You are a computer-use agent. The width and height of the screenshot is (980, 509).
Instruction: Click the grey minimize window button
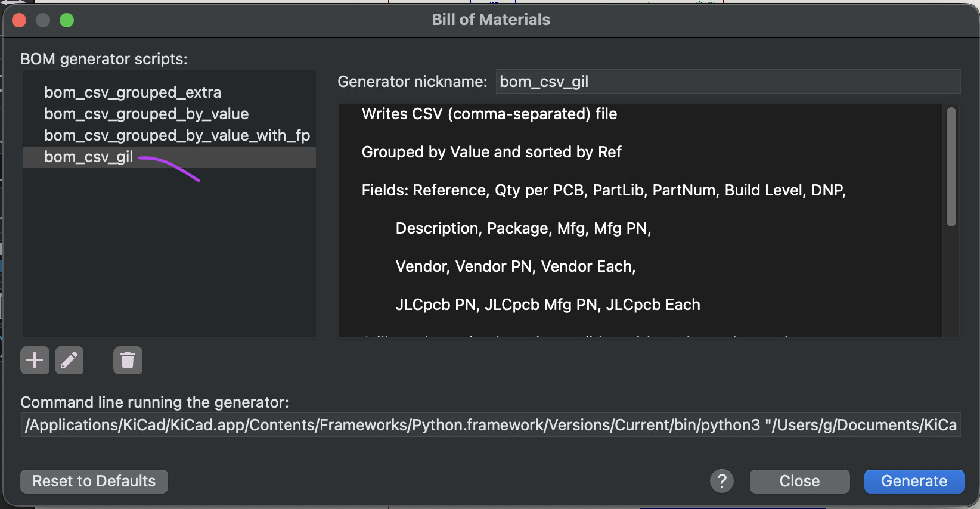tap(43, 20)
